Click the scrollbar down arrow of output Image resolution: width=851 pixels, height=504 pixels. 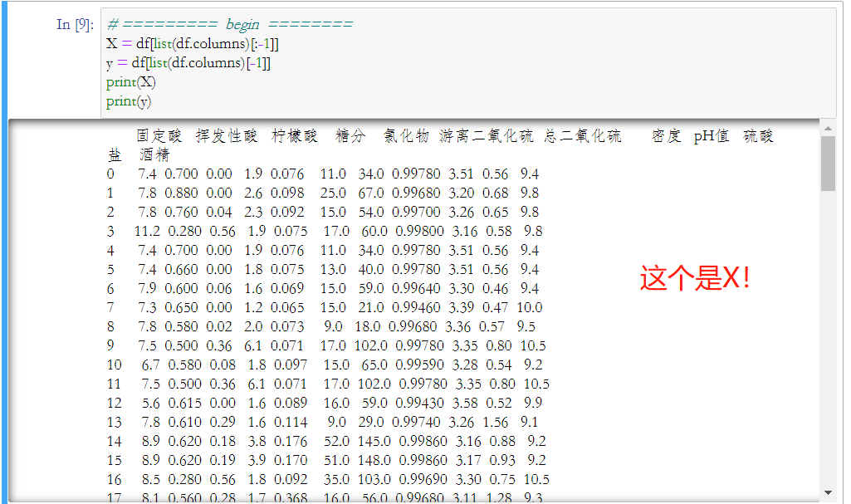coord(828,492)
